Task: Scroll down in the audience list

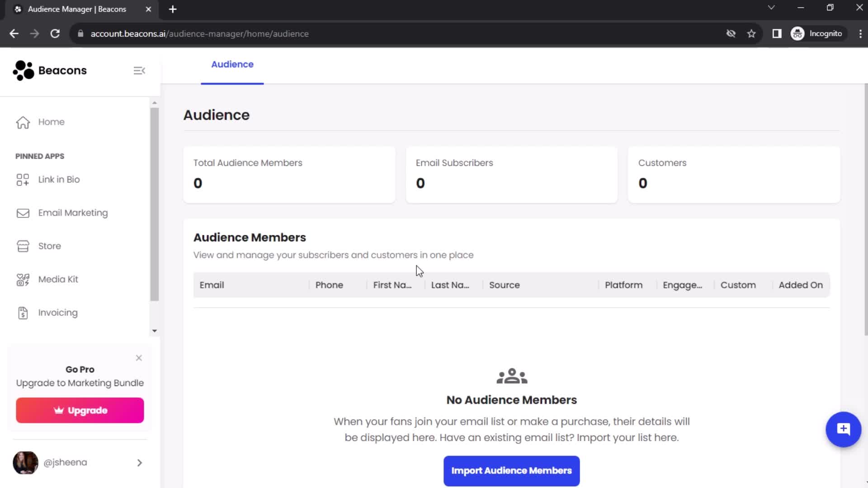Action: pos(155,330)
